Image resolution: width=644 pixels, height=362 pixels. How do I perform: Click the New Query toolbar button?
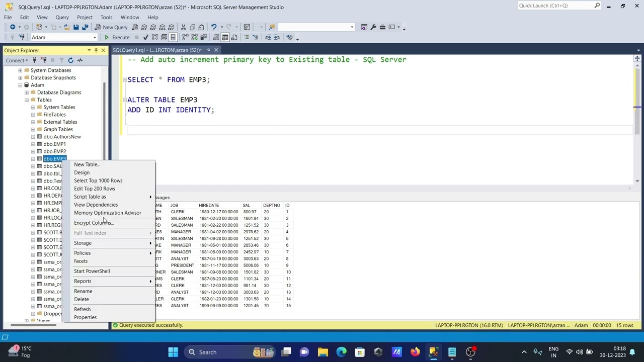[x=111, y=27]
